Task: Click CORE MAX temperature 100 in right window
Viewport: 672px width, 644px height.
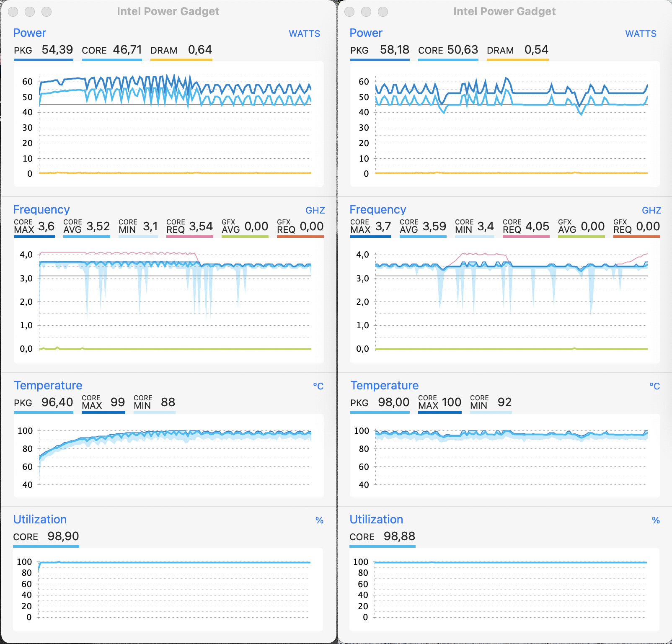Action: click(x=452, y=402)
